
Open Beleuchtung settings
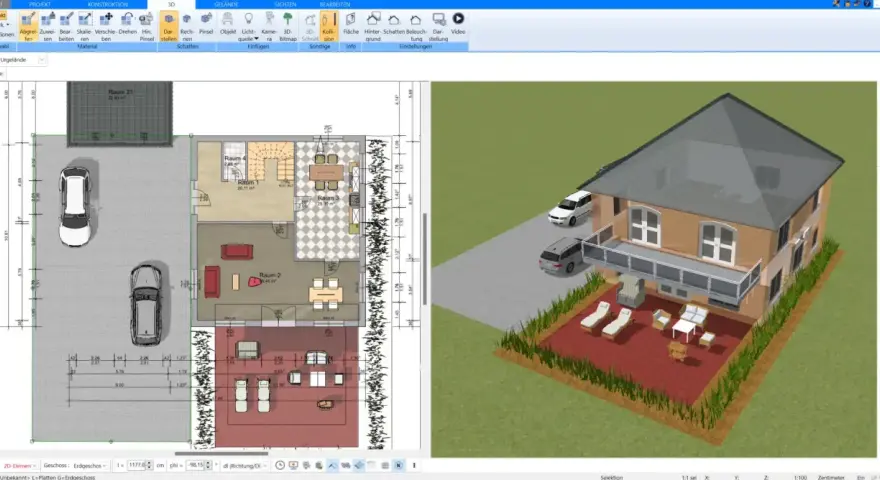(416, 26)
